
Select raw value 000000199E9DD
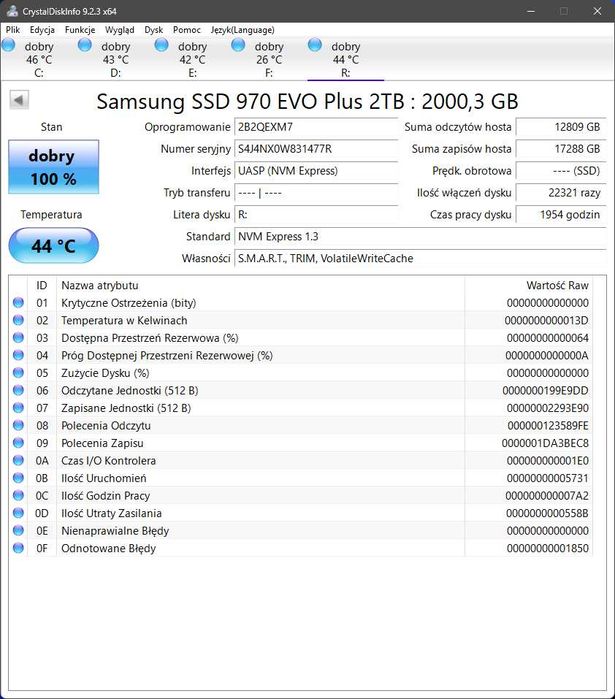[545, 391]
